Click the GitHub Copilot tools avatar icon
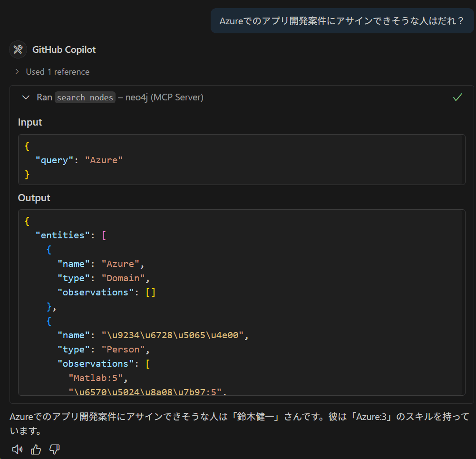Image resolution: width=476 pixels, height=459 pixels. 18,49
